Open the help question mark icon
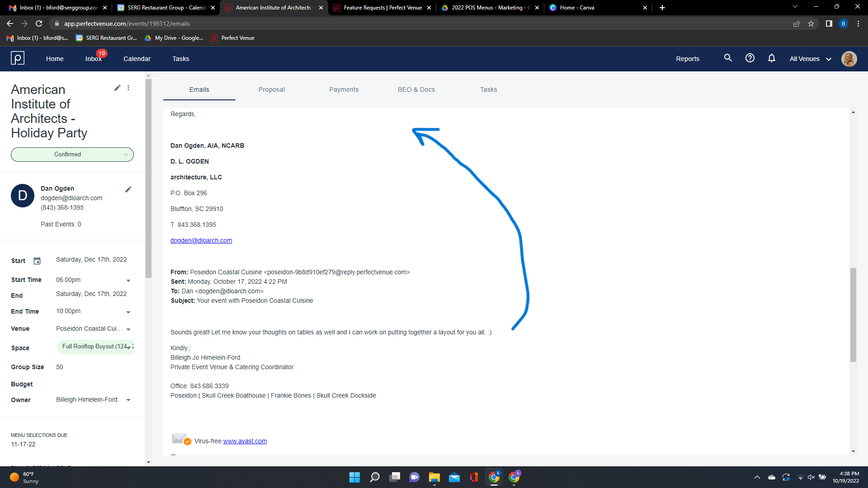 pyautogui.click(x=750, y=58)
